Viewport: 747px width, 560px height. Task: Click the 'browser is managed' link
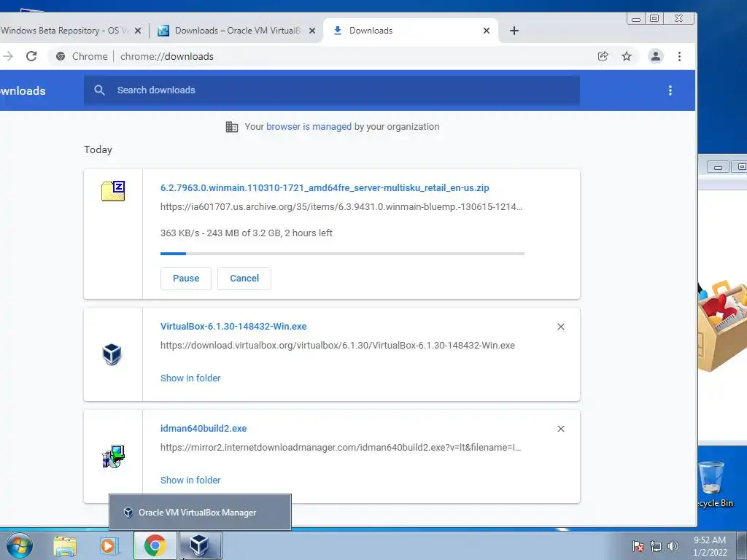[309, 127]
